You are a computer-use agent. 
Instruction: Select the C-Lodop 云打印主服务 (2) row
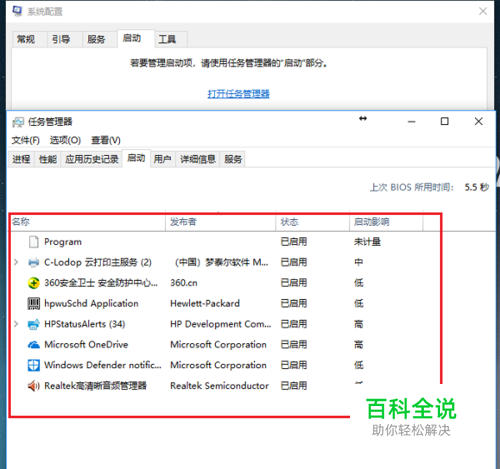point(98,263)
